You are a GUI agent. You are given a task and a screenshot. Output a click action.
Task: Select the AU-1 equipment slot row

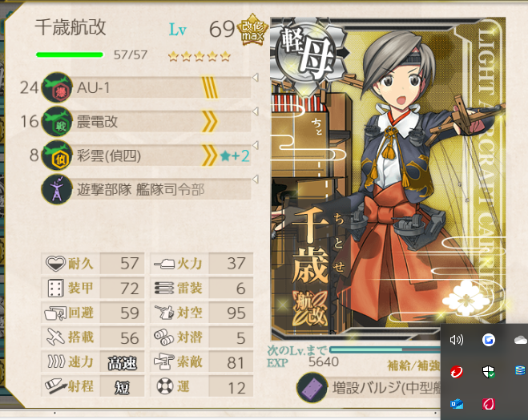coord(146,87)
